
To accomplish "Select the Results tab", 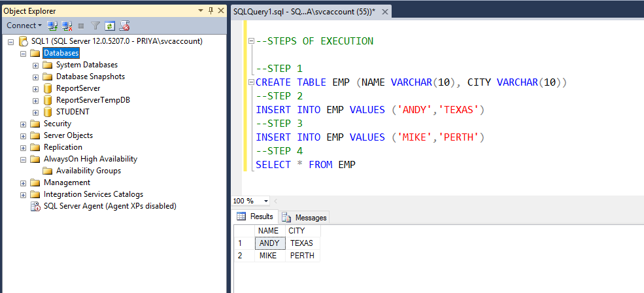I will 256,216.
